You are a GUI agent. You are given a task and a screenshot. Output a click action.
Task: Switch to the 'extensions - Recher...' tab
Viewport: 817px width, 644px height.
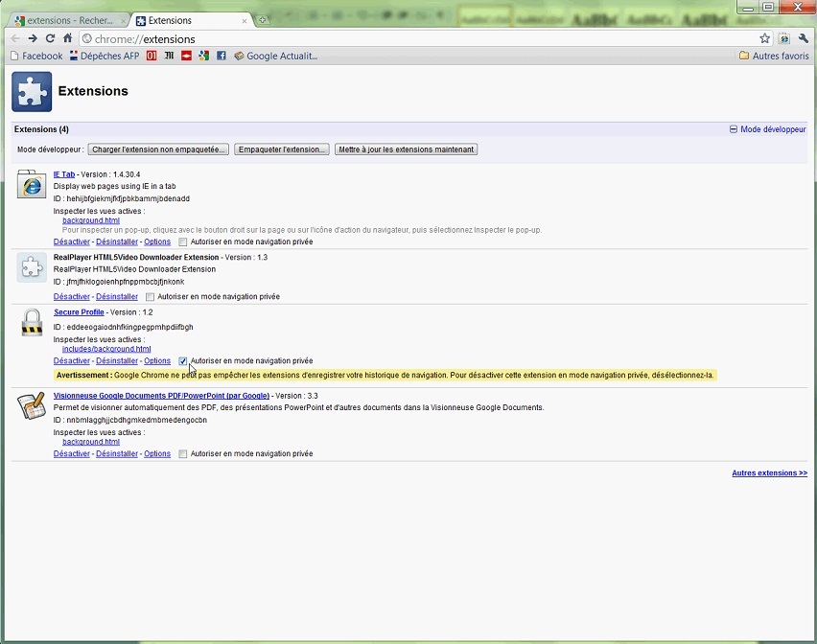click(70, 20)
